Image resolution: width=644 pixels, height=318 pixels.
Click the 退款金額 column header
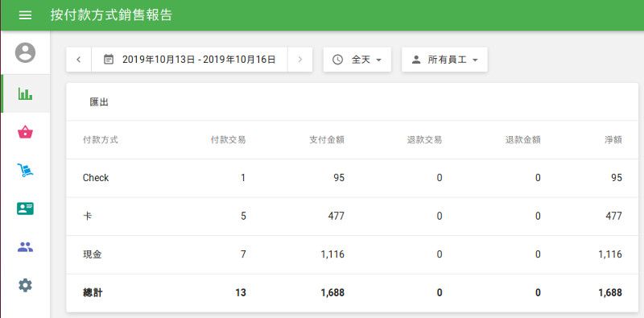[522, 140]
